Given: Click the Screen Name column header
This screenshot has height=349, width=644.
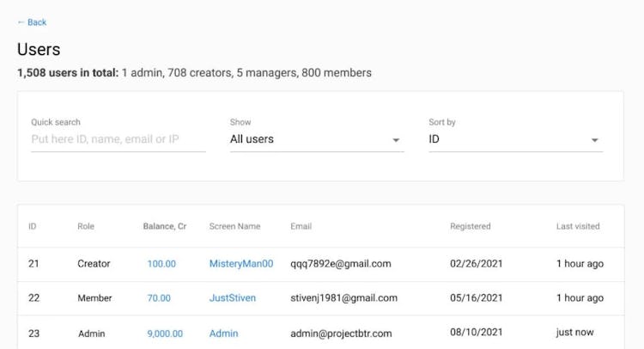Looking at the screenshot, I should click(234, 227).
